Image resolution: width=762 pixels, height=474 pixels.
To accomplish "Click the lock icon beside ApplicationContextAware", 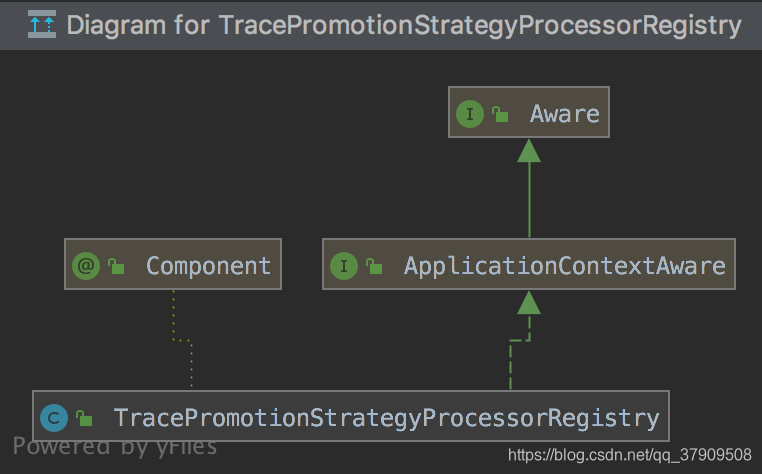I will point(374,266).
